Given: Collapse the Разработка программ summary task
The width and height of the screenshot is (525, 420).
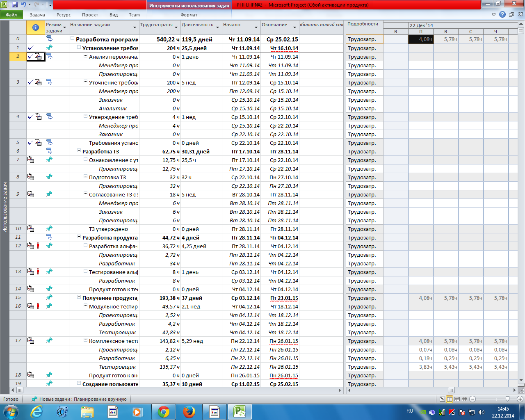Looking at the screenshot, I should 73,39.
